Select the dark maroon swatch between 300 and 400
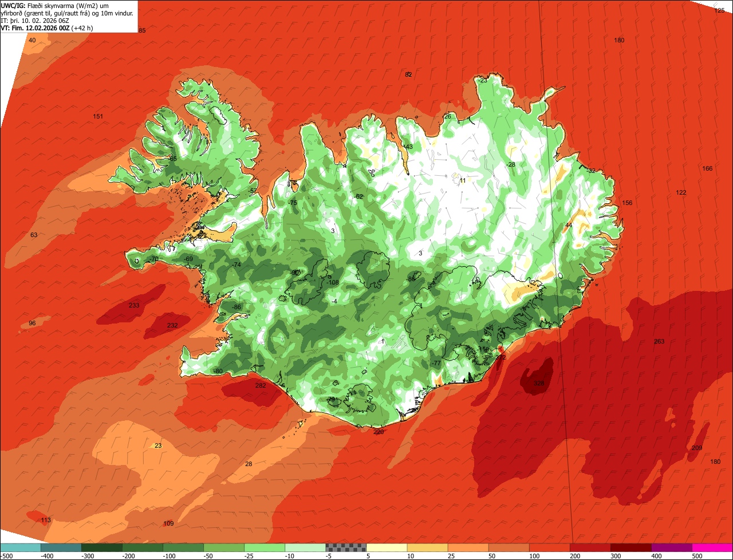Image resolution: width=733 pixels, height=560 pixels. tap(631, 547)
